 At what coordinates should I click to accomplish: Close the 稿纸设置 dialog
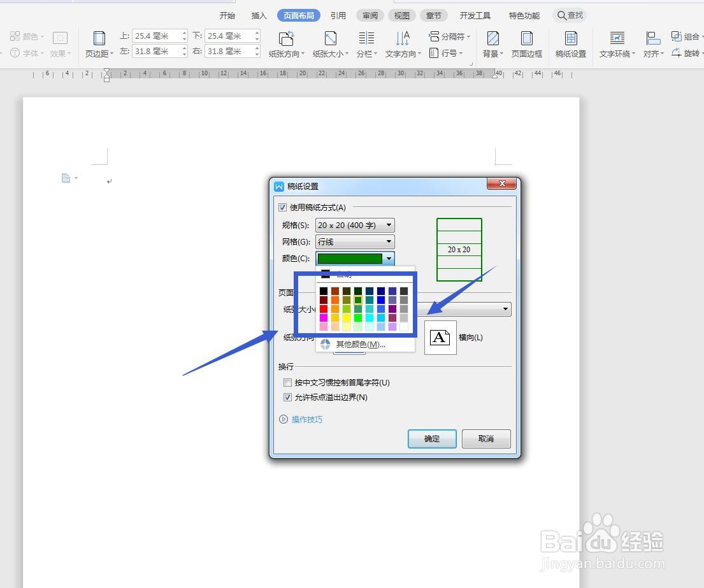click(501, 183)
